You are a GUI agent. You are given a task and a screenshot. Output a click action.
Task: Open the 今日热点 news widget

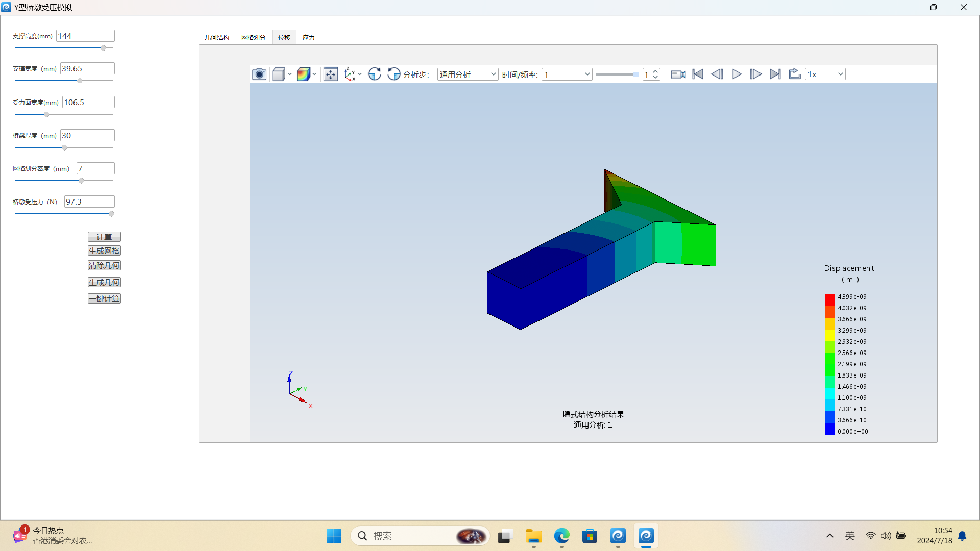click(x=52, y=536)
